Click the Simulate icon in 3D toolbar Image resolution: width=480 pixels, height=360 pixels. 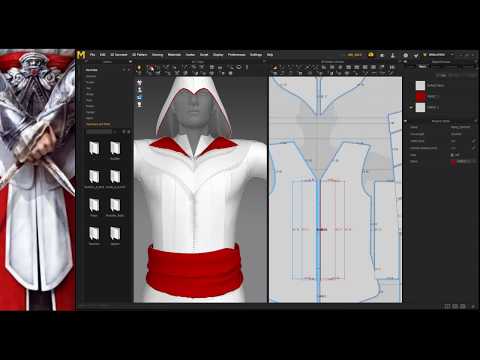(139, 68)
